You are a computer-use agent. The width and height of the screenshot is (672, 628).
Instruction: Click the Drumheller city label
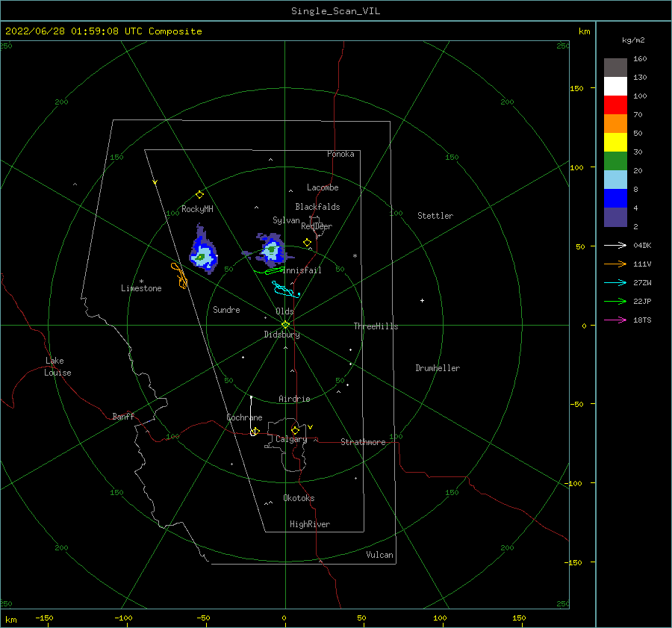point(437,368)
